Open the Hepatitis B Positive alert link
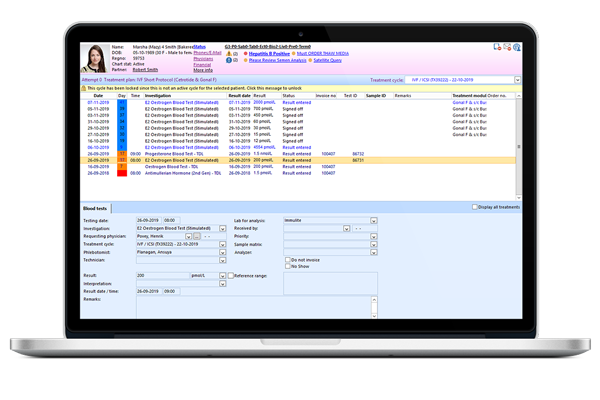Screen dimensions: 600x400 click(269, 54)
